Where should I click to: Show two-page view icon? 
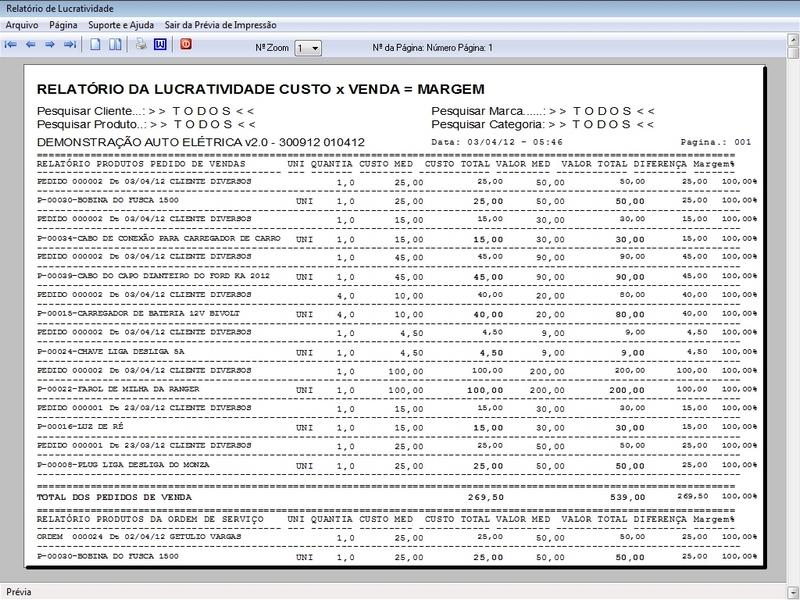[x=115, y=44]
